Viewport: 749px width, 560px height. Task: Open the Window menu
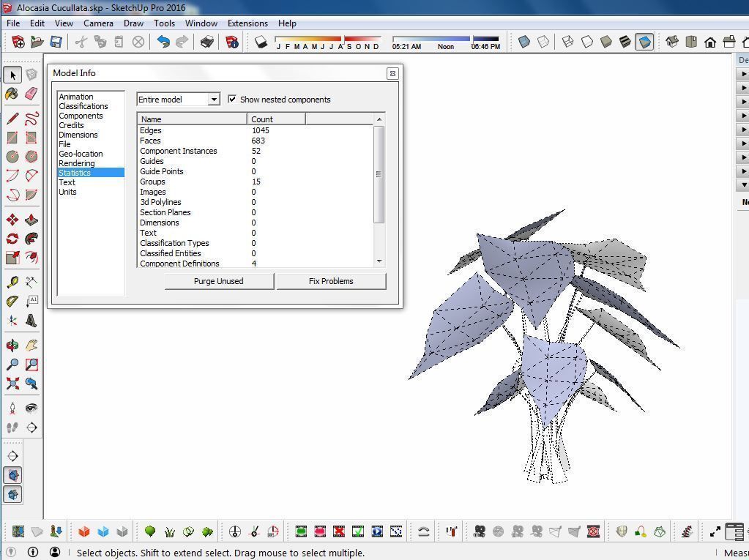[x=201, y=23]
